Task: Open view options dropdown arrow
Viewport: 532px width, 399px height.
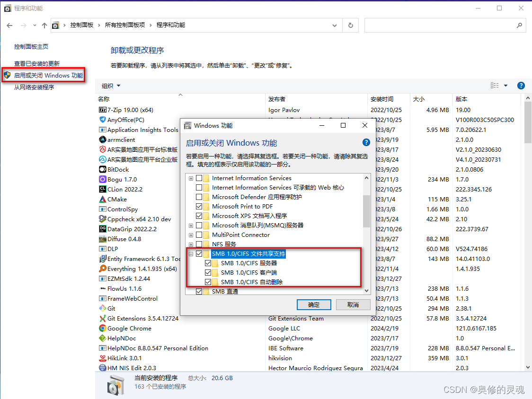Action: 505,86
